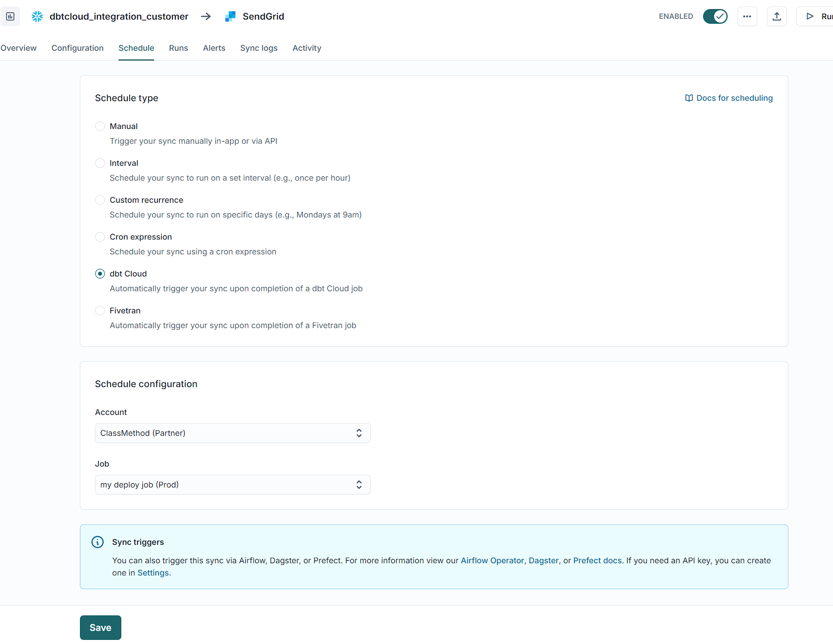Image resolution: width=833 pixels, height=644 pixels.
Task: Click the info icon in Sync triggers
Action: pos(97,542)
